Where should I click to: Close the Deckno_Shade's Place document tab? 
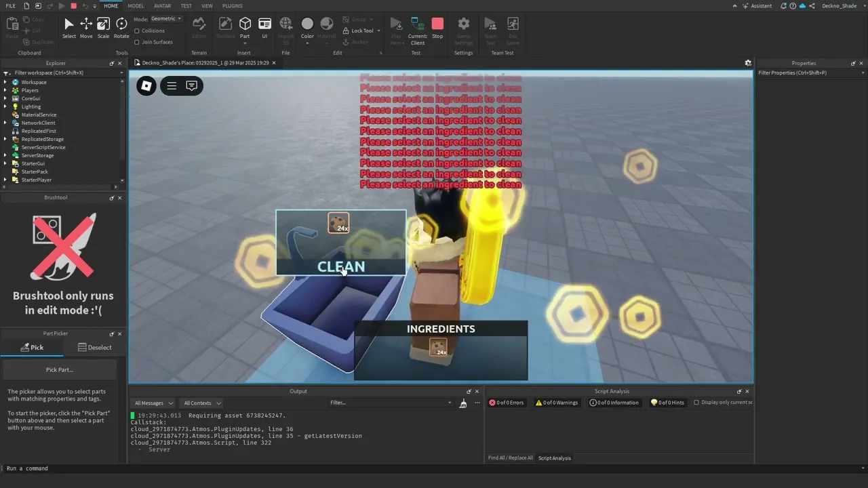274,63
